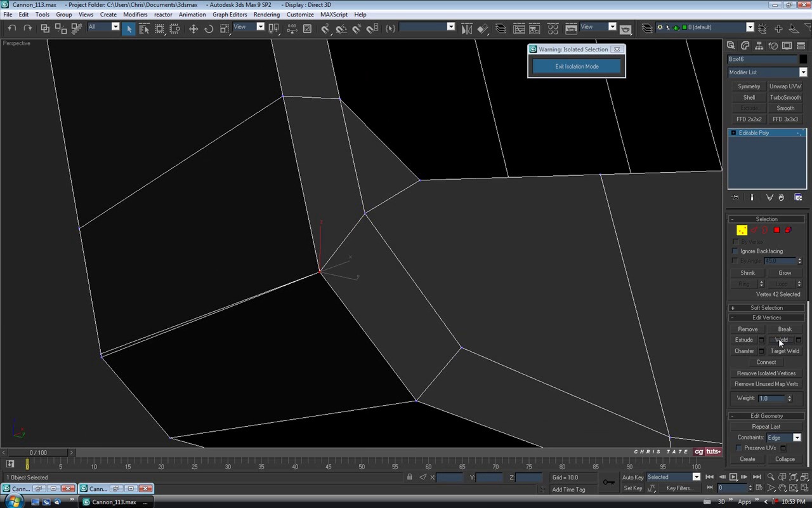This screenshot has width=812, height=508.
Task: Collapse the Edit Geometry rollout
Action: (767, 417)
